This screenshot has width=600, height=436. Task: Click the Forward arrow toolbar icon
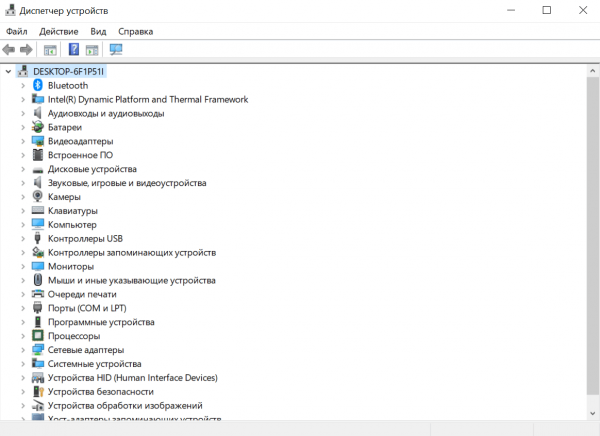(x=26, y=49)
